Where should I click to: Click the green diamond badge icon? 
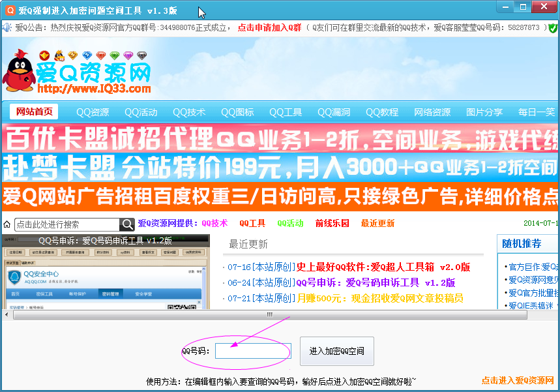115,55
